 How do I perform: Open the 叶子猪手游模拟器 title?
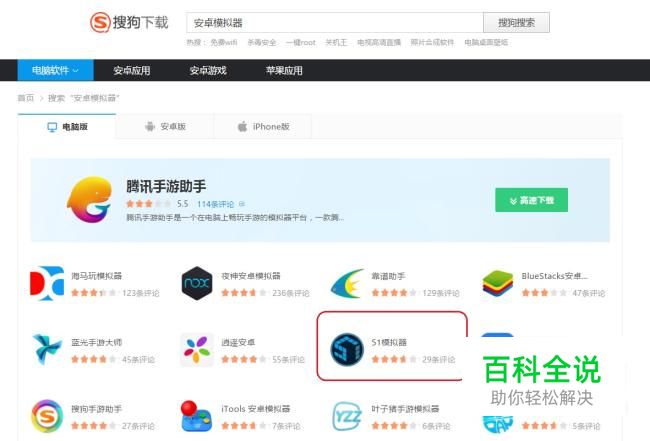[x=405, y=409]
